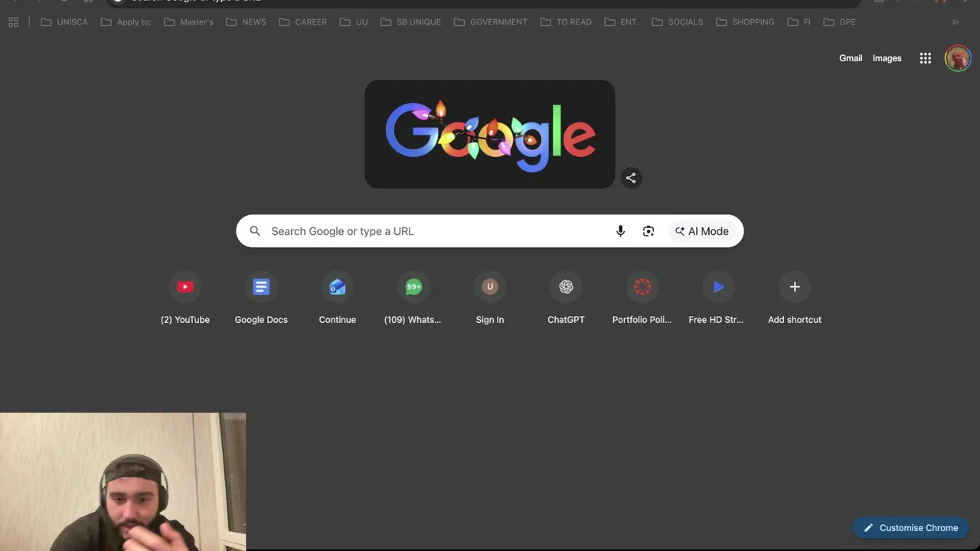Open the Google Docs shortcut
The image size is (980, 551).
[261, 299]
